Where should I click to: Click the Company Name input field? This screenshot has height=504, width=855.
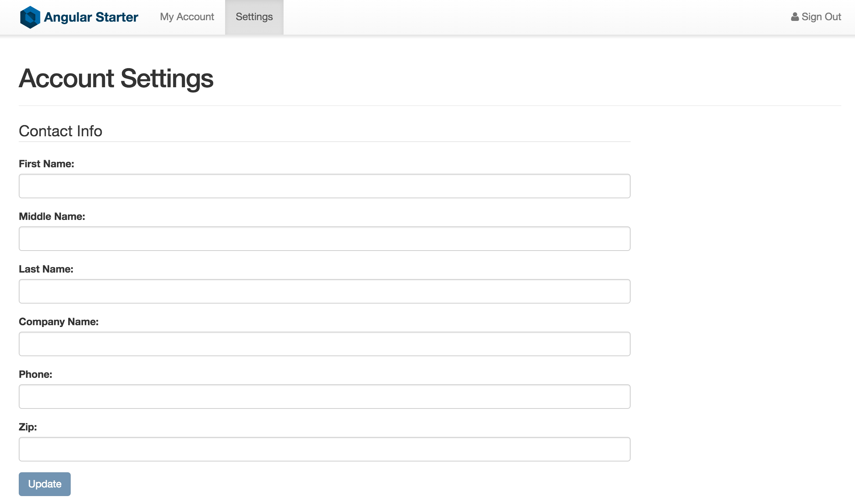[x=324, y=344]
